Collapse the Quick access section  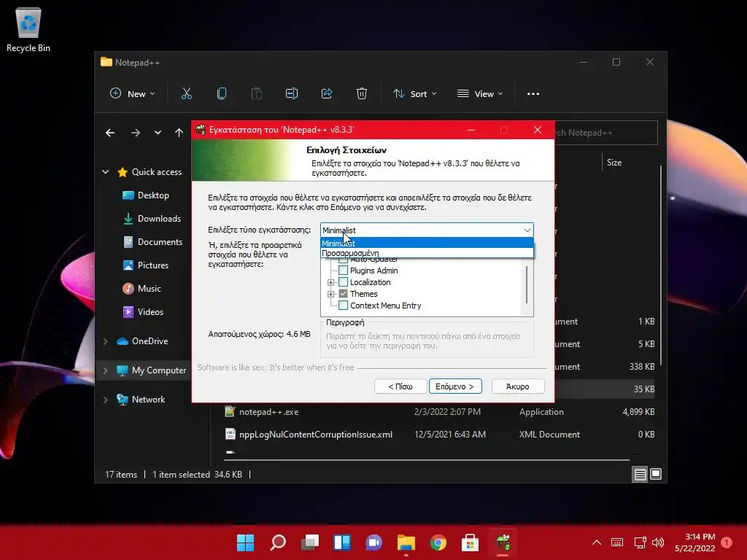pyautogui.click(x=105, y=172)
